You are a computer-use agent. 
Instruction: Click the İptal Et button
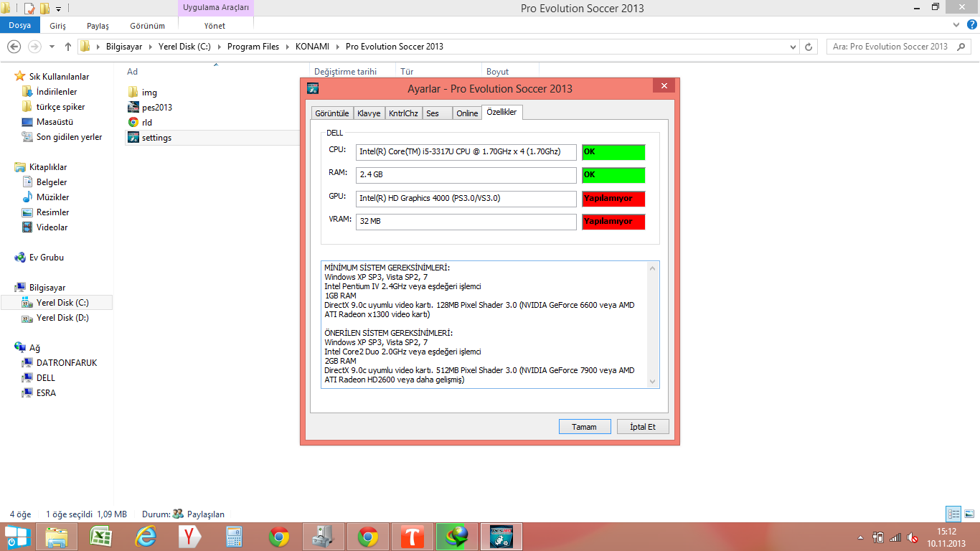643,427
